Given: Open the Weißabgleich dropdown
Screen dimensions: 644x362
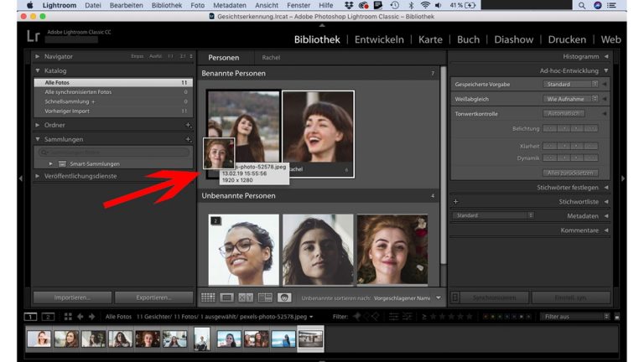Looking at the screenshot, I should (572, 99).
